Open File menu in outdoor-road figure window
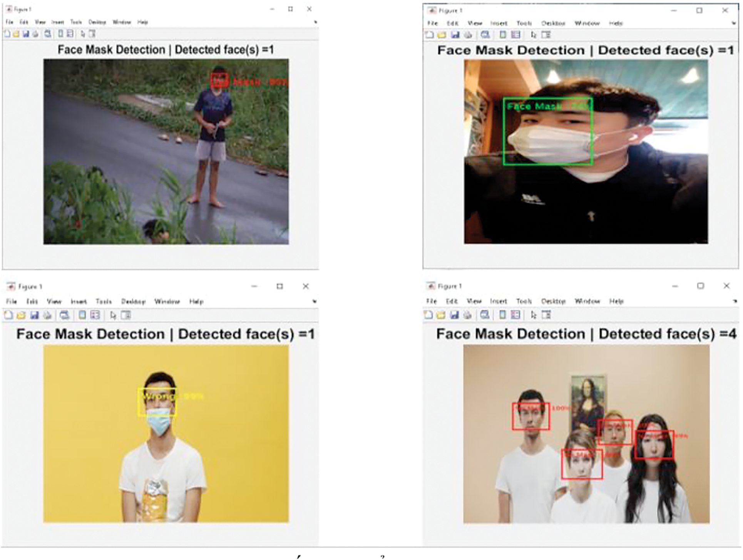Viewport: 743px width, 560px height. [9, 22]
